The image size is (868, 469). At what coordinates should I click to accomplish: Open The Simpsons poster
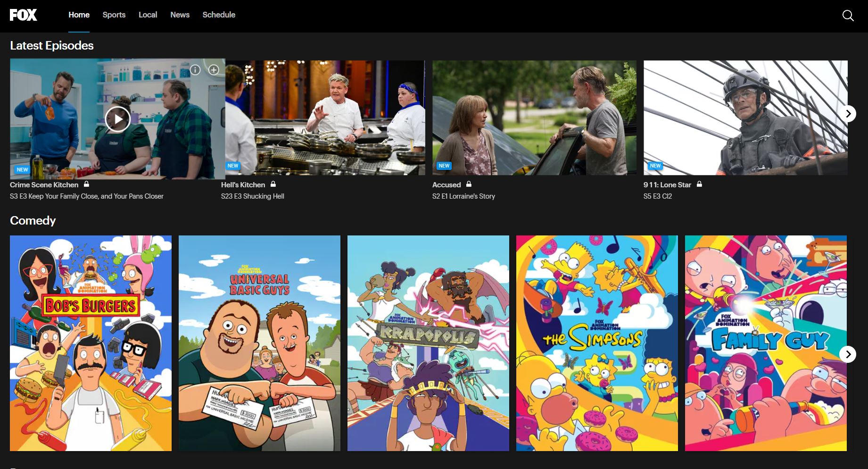(x=597, y=343)
